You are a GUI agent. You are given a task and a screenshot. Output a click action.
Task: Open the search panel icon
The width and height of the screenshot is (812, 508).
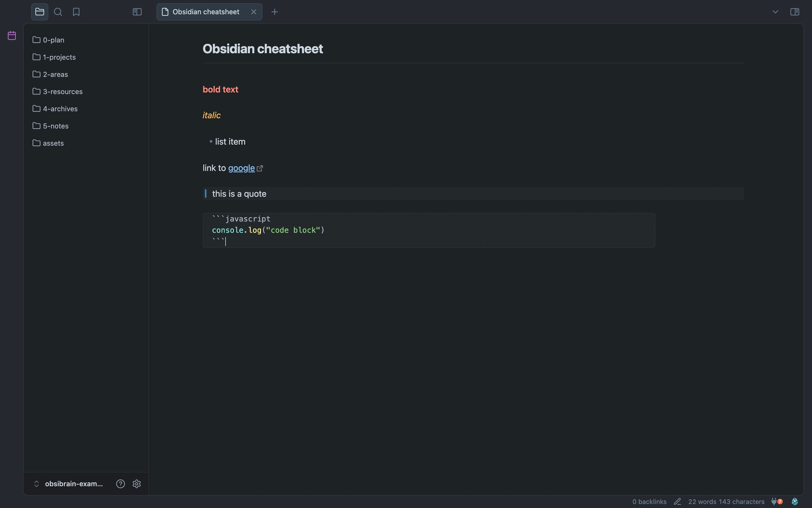(58, 12)
